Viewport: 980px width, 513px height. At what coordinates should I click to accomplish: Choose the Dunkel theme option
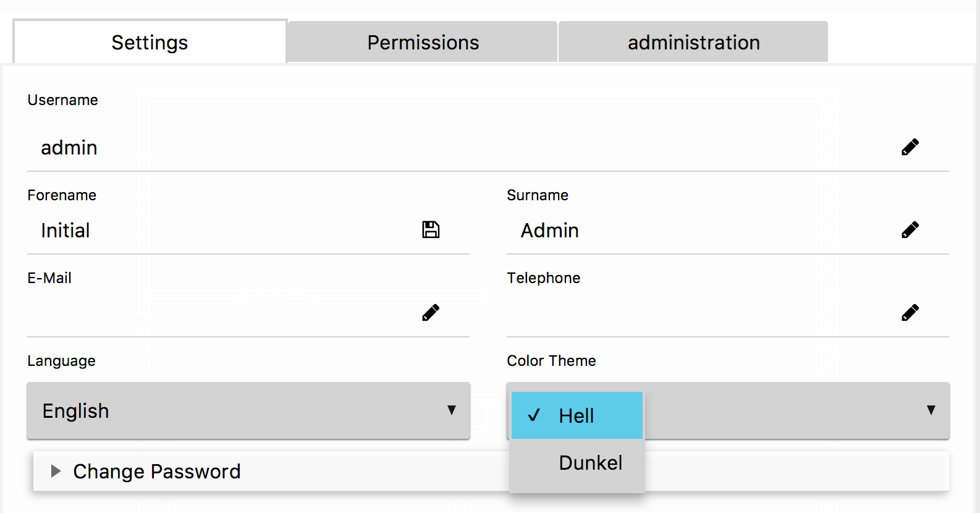click(590, 463)
